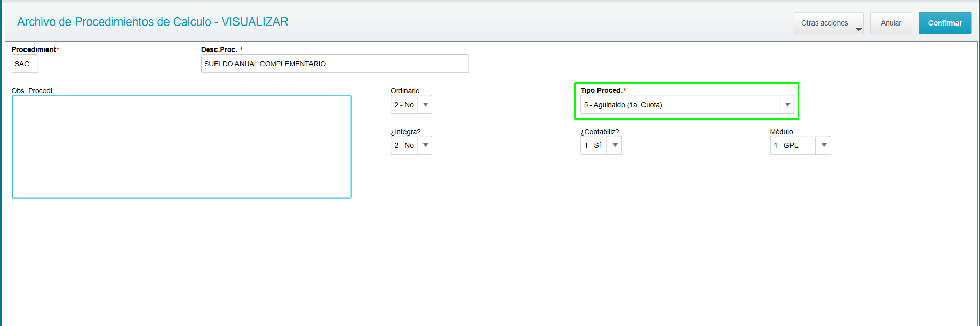Screen dimensions: 980x326
Task: Click inside the Obs. Procedi text area
Action: point(181,147)
